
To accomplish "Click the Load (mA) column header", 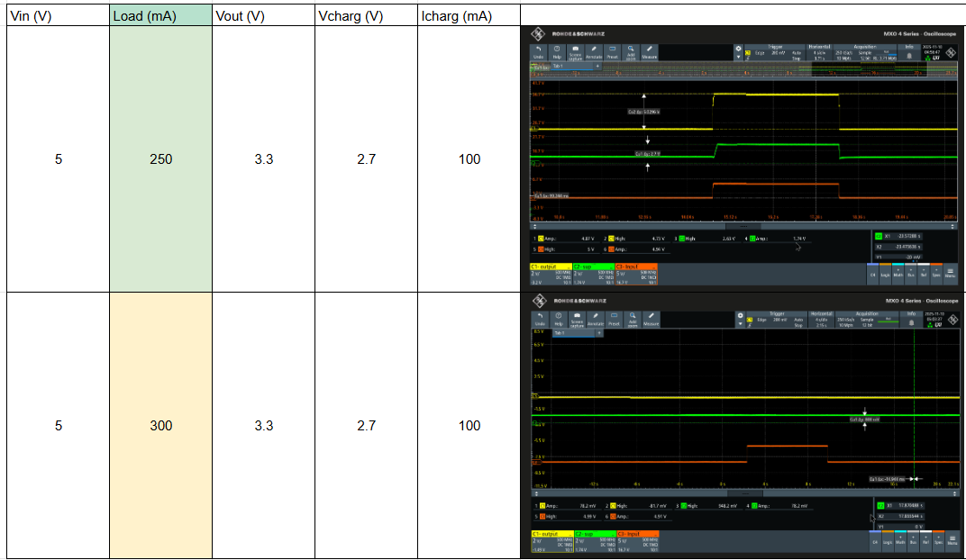I will 160,16.
